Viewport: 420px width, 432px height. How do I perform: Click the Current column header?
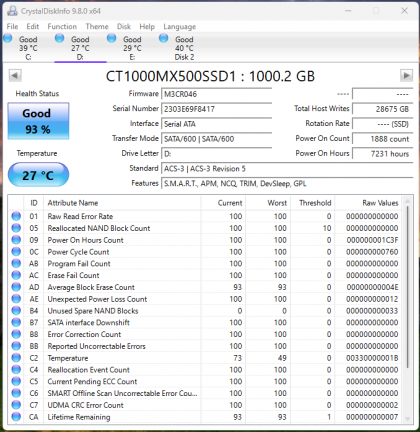pos(223,203)
